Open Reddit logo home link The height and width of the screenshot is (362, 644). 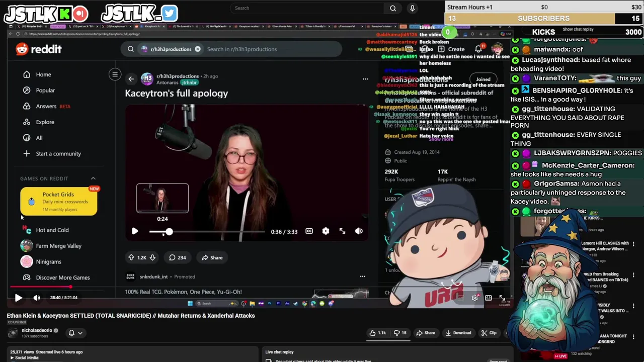(x=39, y=49)
